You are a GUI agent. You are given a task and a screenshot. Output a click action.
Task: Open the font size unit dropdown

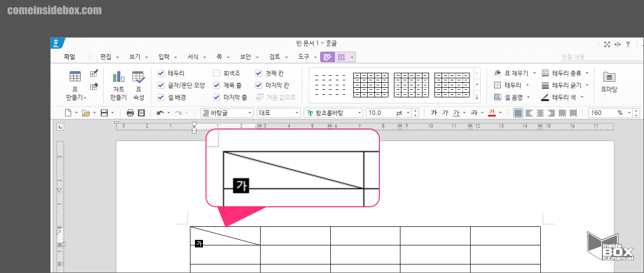click(408, 113)
